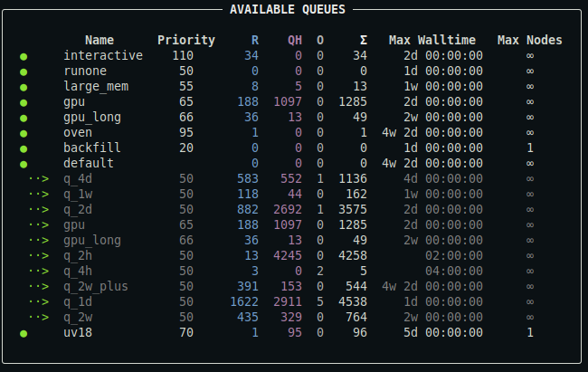Click the QH column header
Screen dimensions: 588x372
pyautogui.click(x=295, y=40)
